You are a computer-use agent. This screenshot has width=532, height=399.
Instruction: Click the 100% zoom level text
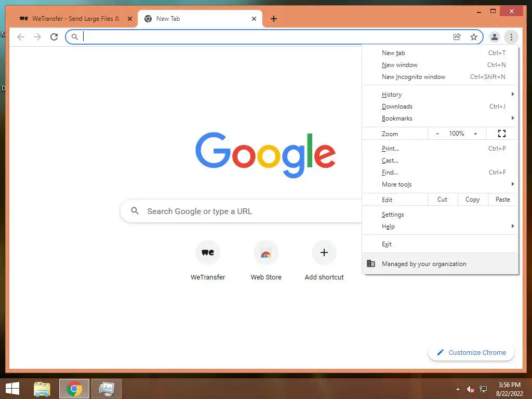point(456,134)
